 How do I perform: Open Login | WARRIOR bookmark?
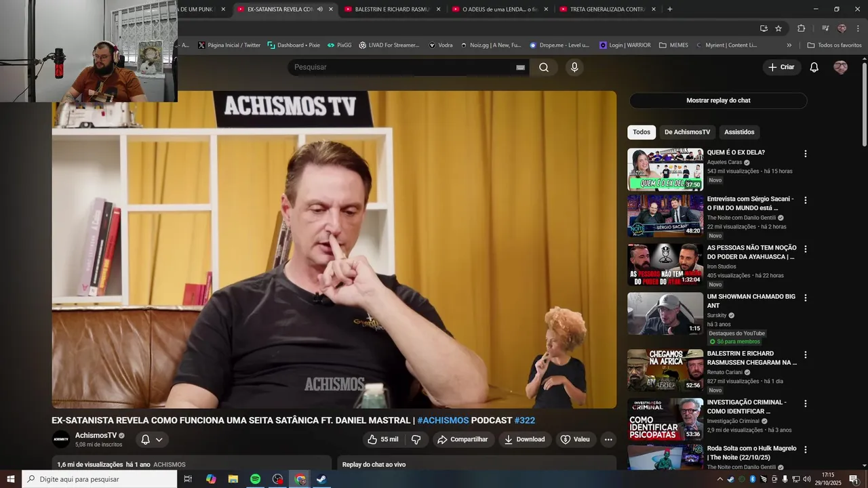[x=625, y=45]
